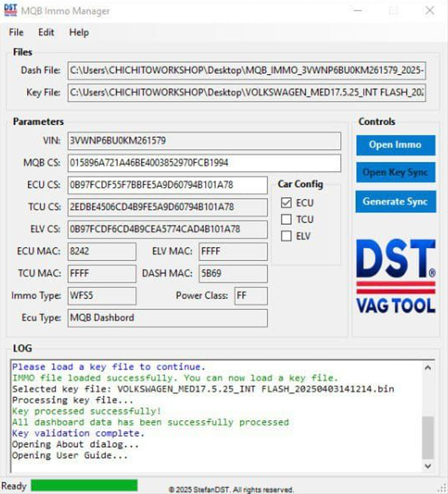Click log line 'Key processed successfully!'

coord(86,411)
